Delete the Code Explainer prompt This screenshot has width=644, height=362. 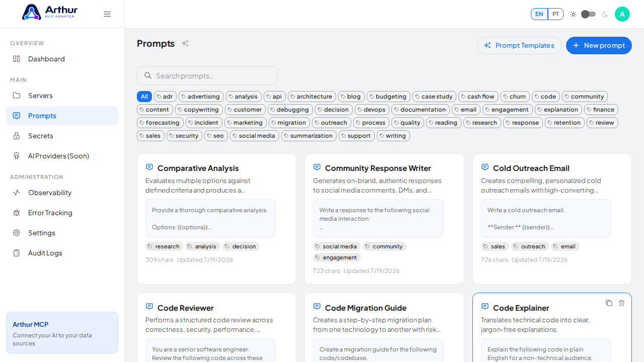click(x=621, y=303)
